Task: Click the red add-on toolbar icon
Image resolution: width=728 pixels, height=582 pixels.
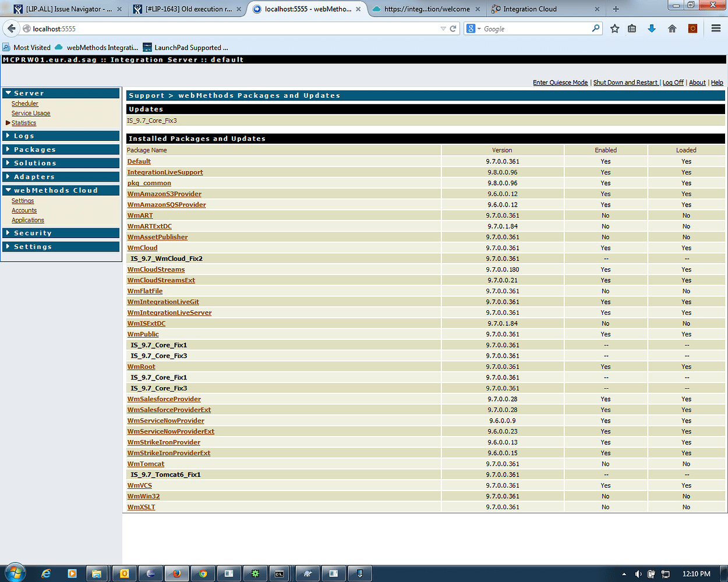Action: pyautogui.click(x=692, y=29)
